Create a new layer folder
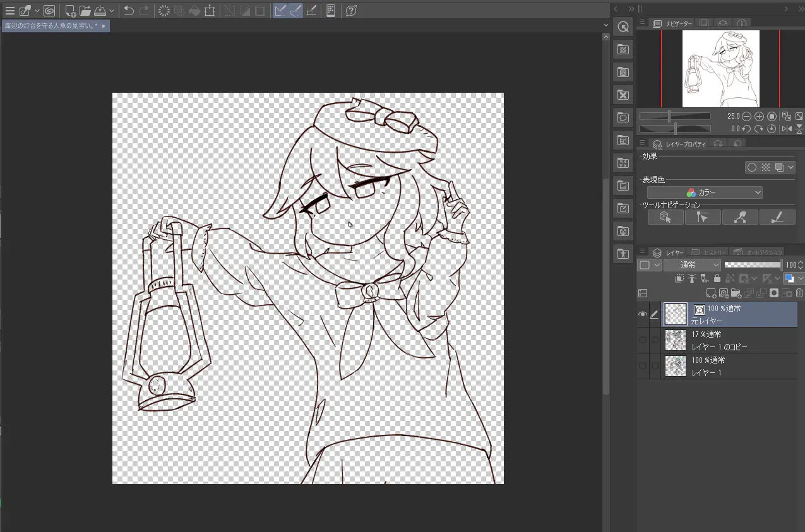 tap(736, 293)
